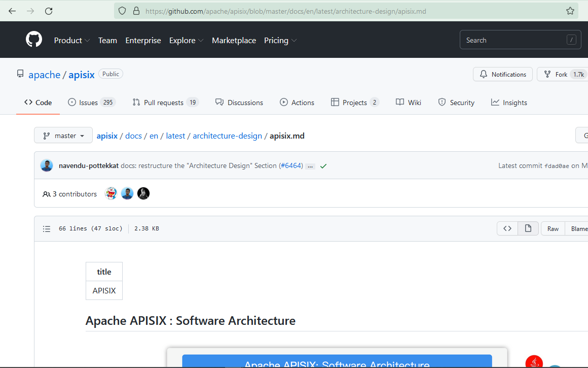Screen dimensions: 588x368
Task: Open the latest folder breadcrumb
Action: click(175, 136)
